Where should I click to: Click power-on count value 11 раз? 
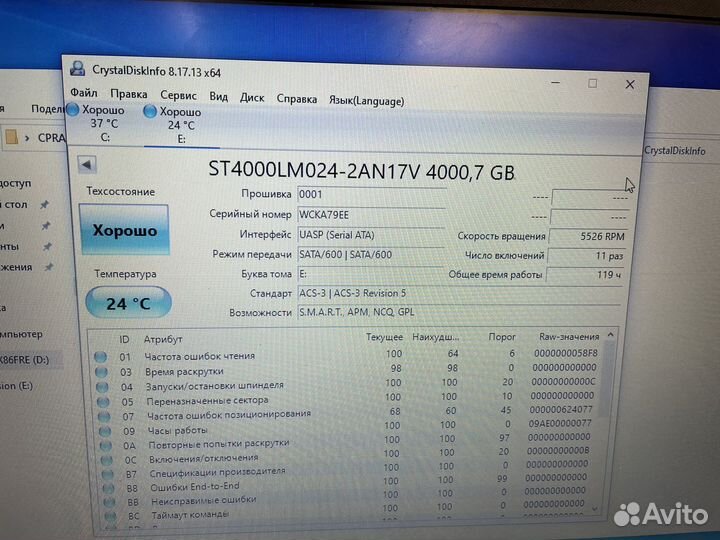tap(585, 256)
